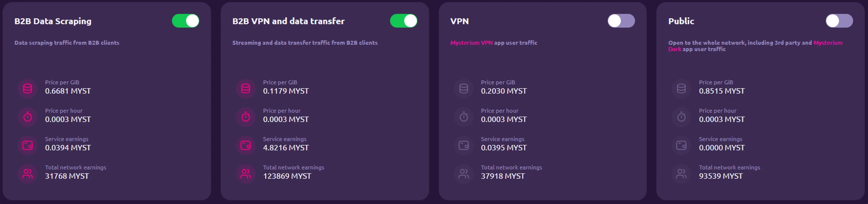The width and height of the screenshot is (868, 204).
Task: Disable the B2B Data Scraping toggle
Action: pos(185,21)
